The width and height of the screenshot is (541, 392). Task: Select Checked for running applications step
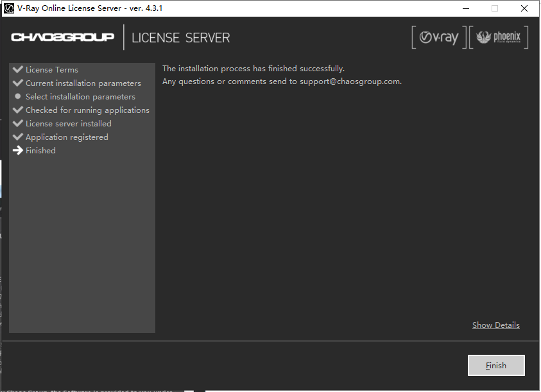click(x=87, y=110)
